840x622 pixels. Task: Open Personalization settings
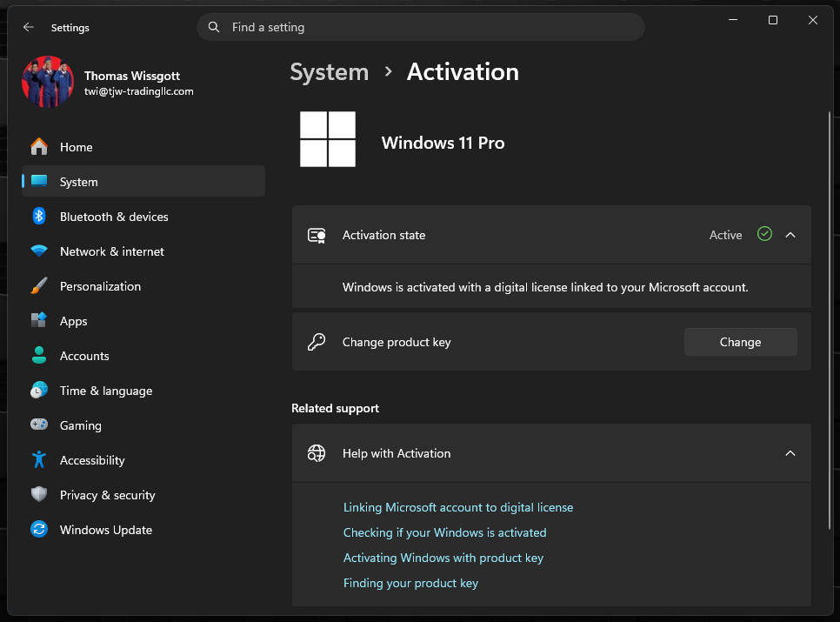tap(143, 286)
